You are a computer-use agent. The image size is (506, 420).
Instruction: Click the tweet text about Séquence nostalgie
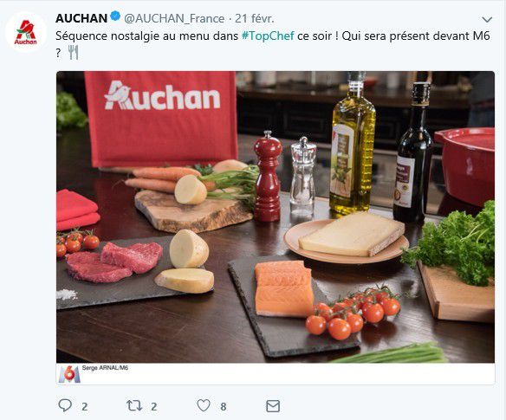click(273, 44)
